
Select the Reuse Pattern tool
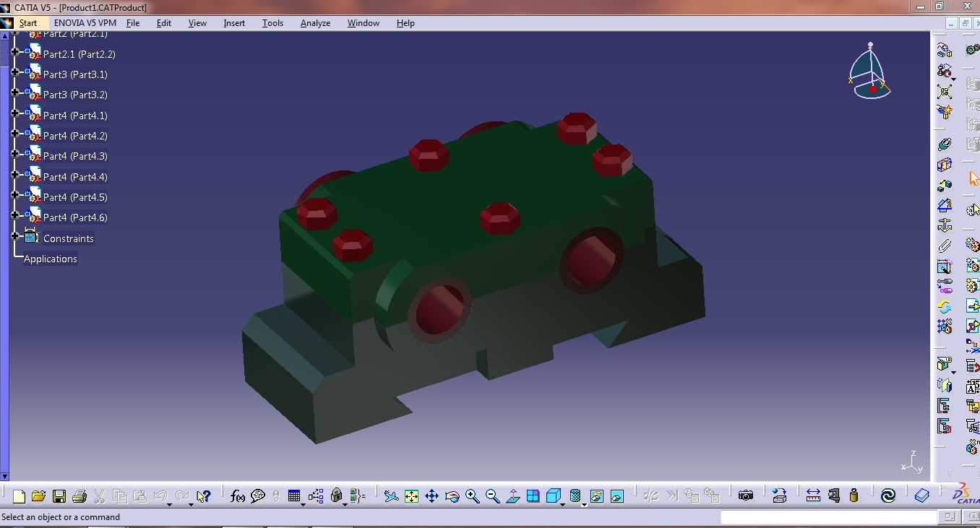tap(944, 326)
